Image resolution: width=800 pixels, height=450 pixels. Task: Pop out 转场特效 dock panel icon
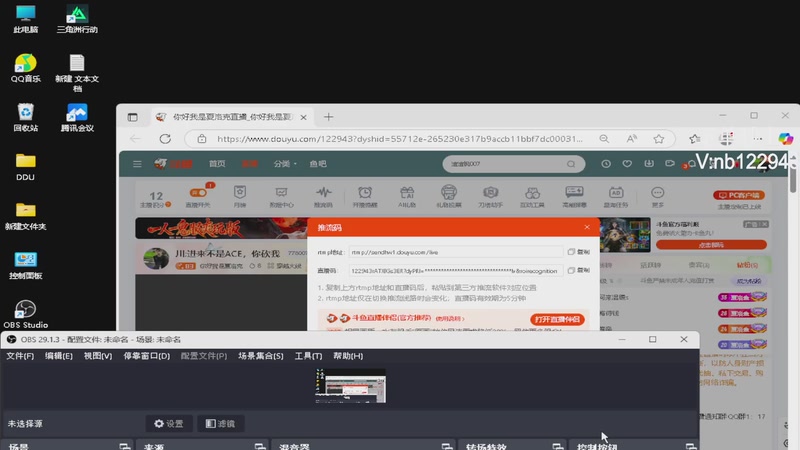pos(558,446)
